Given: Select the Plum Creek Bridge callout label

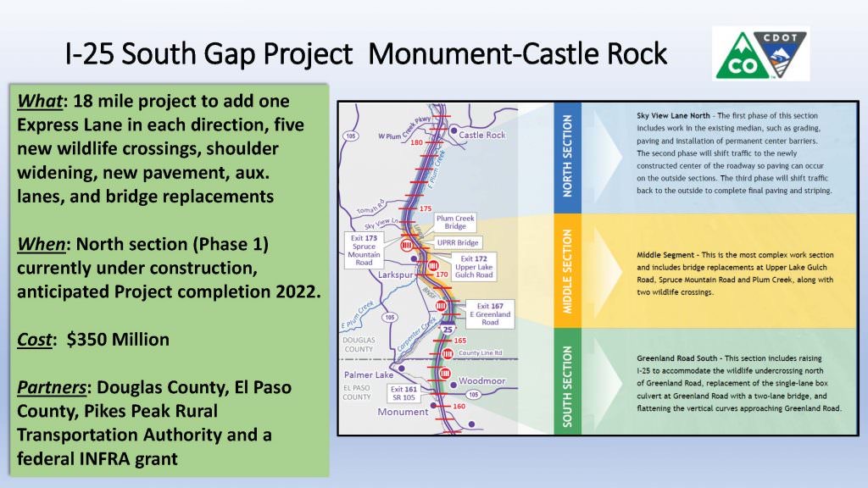Looking at the screenshot, I should (455, 223).
